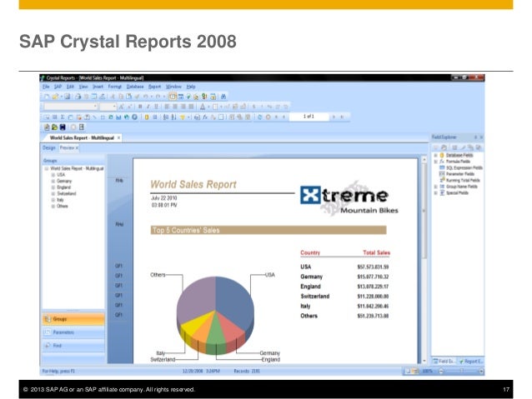
Task: Select Italy in the Groups tree
Action: pyautogui.click(x=60, y=200)
